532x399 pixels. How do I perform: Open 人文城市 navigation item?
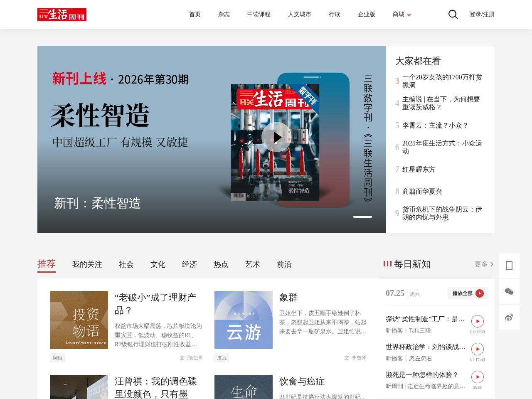point(300,15)
